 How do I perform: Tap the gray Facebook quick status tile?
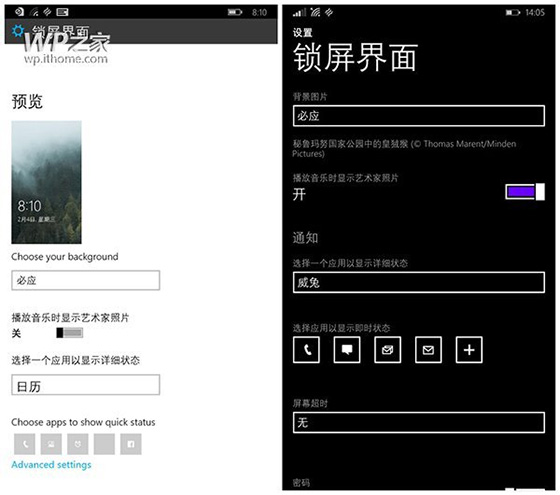point(131,444)
